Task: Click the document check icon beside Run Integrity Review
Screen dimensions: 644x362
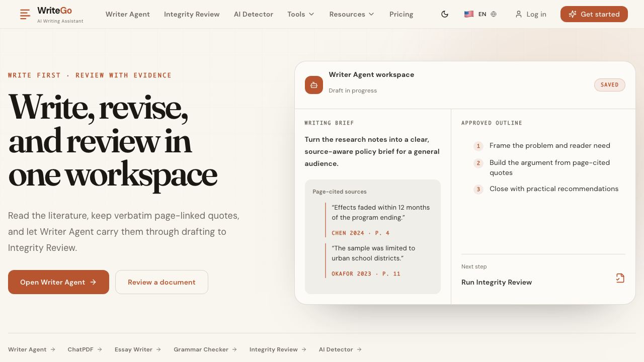Action: click(x=620, y=278)
